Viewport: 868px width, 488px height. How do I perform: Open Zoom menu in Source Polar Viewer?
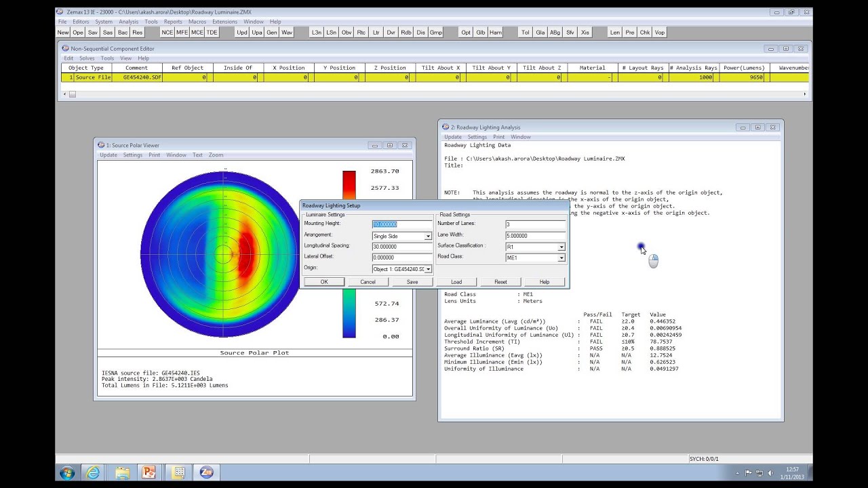tap(216, 155)
